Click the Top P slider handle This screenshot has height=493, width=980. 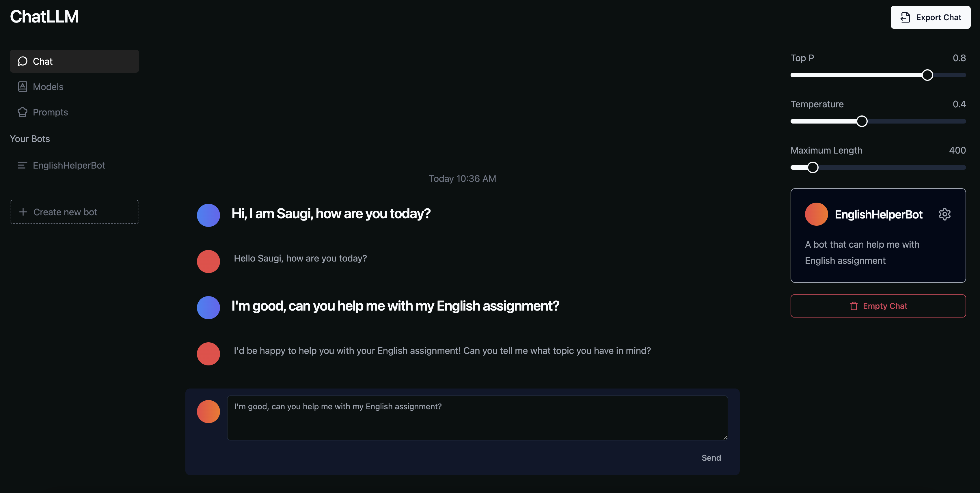[927, 75]
